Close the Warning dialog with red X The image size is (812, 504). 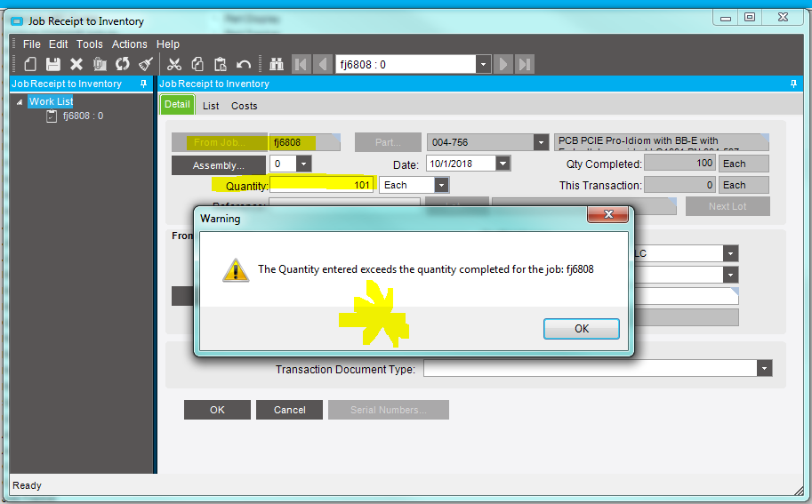(x=608, y=214)
